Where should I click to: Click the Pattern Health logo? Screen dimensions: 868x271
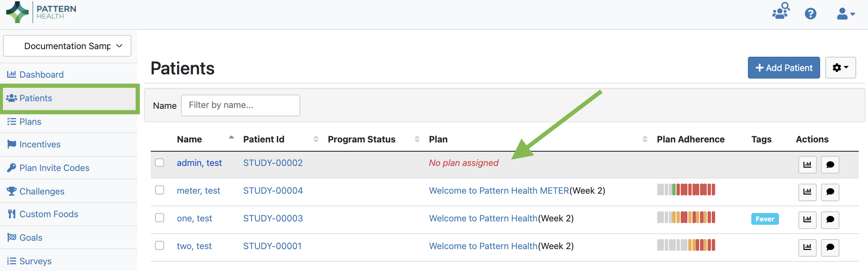[41, 12]
